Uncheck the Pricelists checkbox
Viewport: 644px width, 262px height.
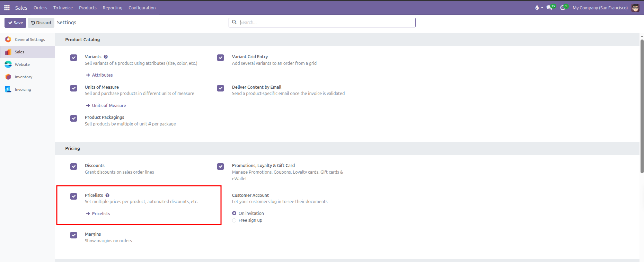point(74,196)
